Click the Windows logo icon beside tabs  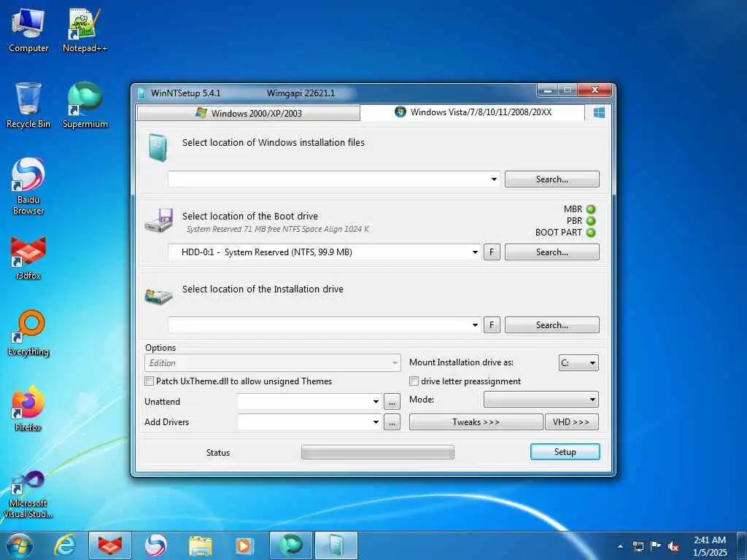[x=599, y=112]
